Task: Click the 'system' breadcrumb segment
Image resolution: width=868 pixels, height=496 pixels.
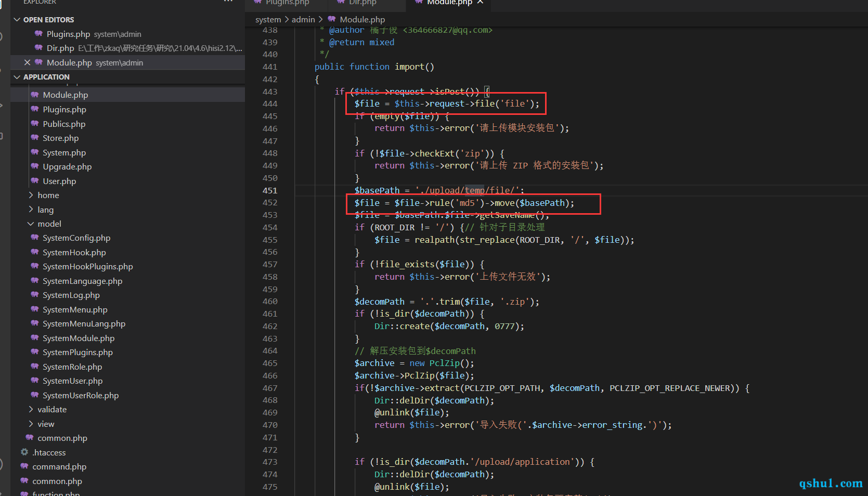Action: click(268, 20)
